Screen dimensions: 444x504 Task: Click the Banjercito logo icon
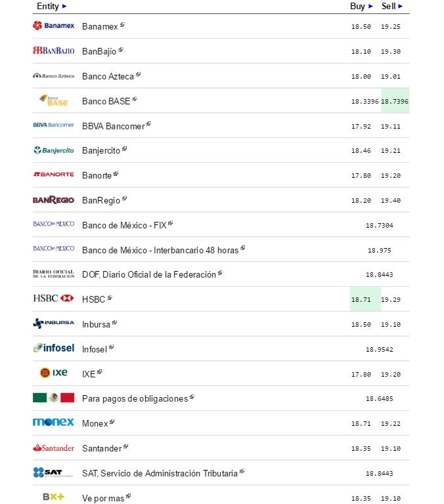(53, 150)
